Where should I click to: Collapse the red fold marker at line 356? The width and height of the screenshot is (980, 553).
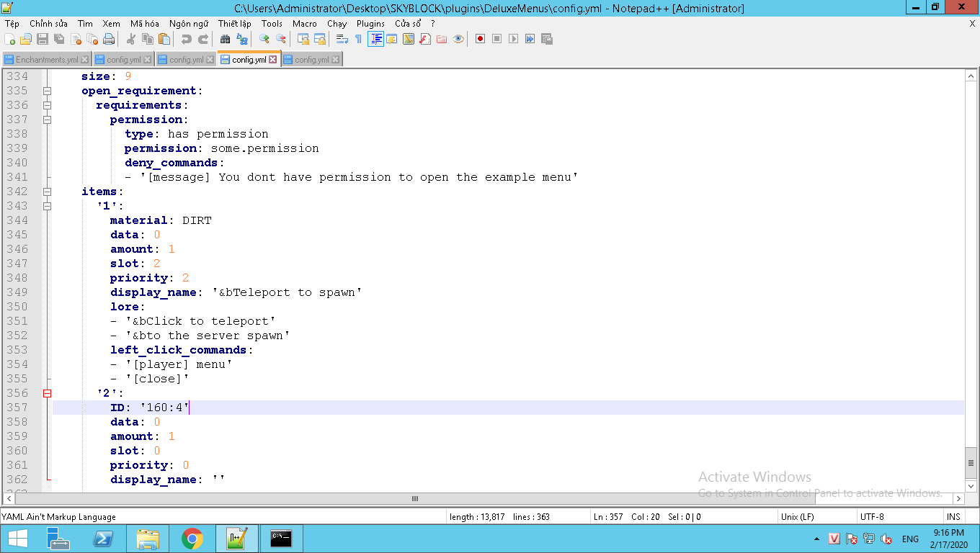pyautogui.click(x=48, y=393)
